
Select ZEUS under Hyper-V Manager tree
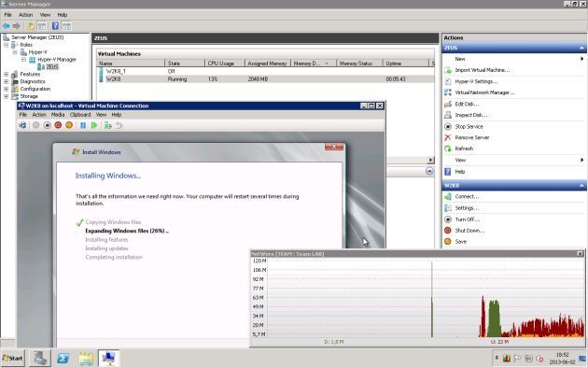point(52,66)
